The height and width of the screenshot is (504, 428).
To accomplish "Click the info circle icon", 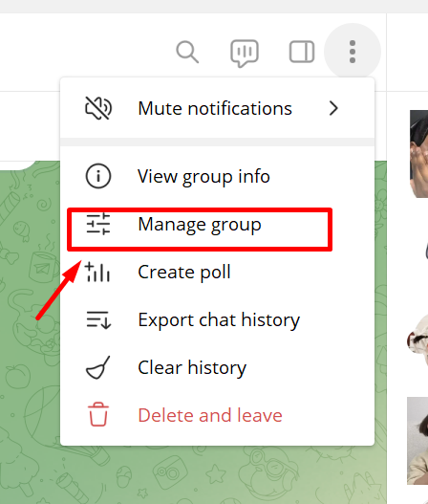I will (98, 176).
